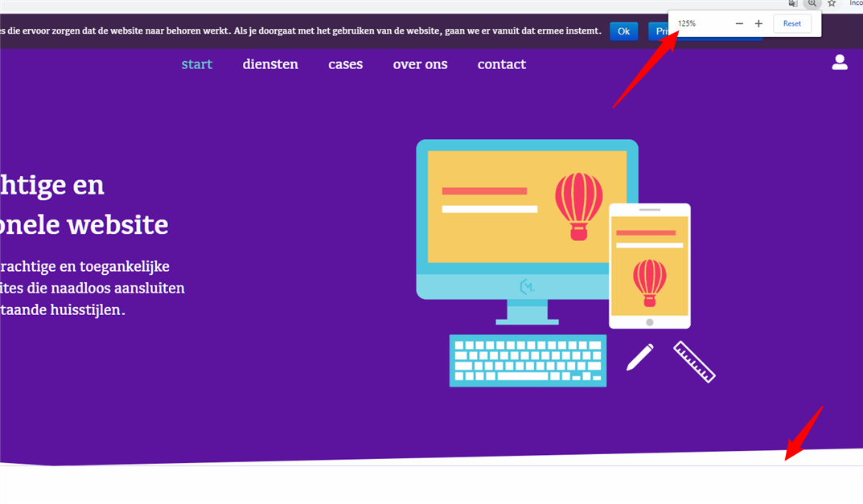Open the user account profile icon
Viewport: 863px width, 504px height.
(840, 62)
